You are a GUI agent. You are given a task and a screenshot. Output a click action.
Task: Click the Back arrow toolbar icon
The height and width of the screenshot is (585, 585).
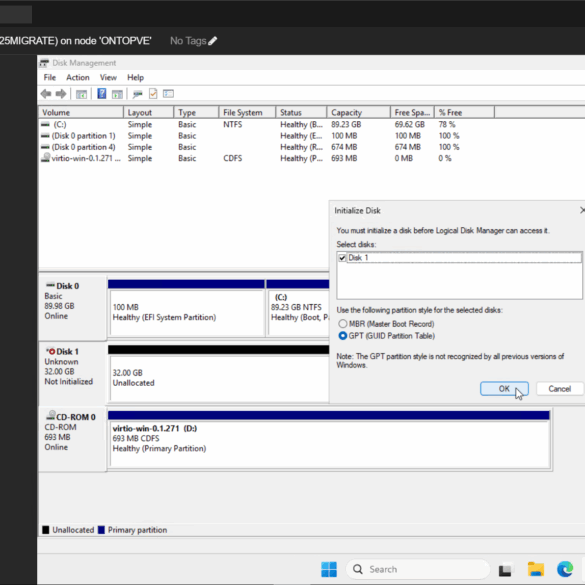coord(46,94)
